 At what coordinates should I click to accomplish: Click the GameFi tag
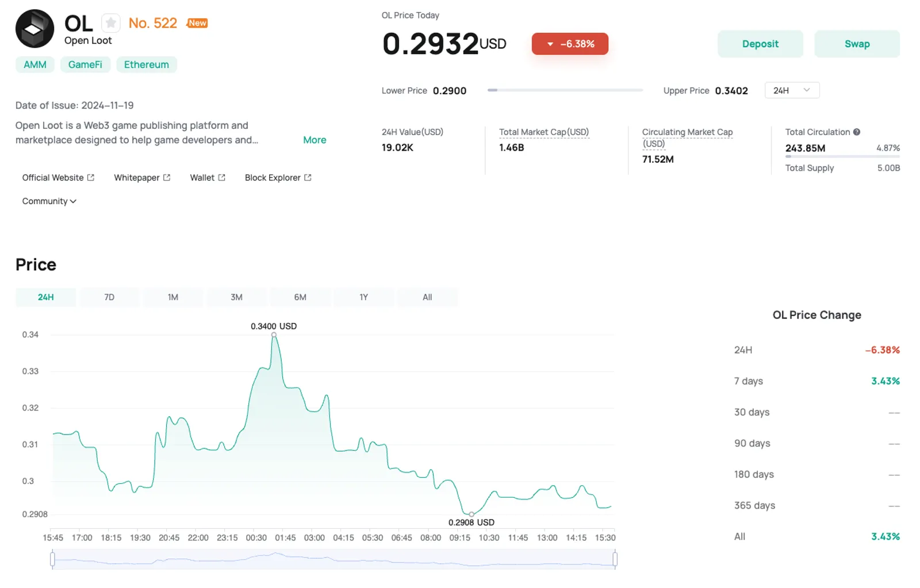click(85, 64)
